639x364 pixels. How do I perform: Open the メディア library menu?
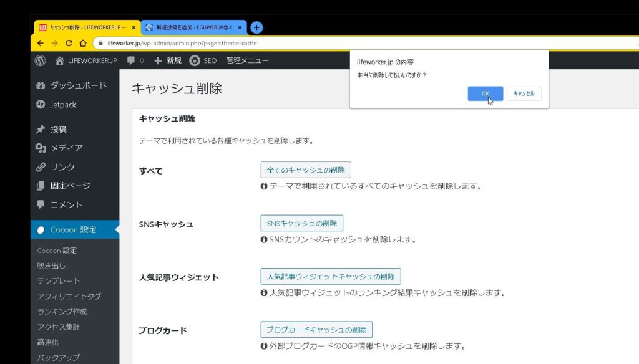coord(66,148)
